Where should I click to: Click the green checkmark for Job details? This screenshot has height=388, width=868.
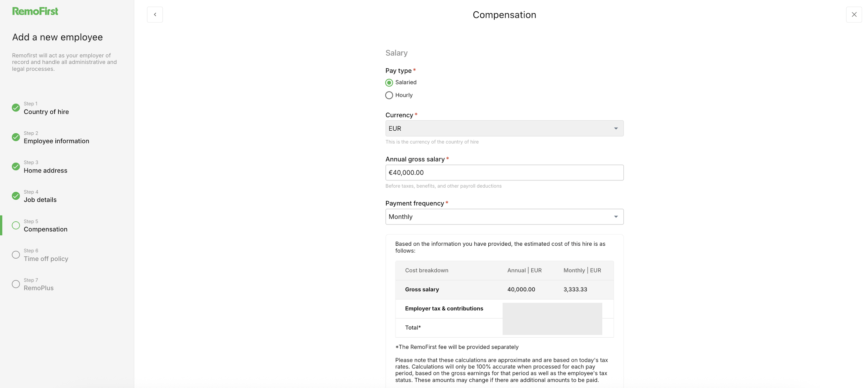(16, 196)
